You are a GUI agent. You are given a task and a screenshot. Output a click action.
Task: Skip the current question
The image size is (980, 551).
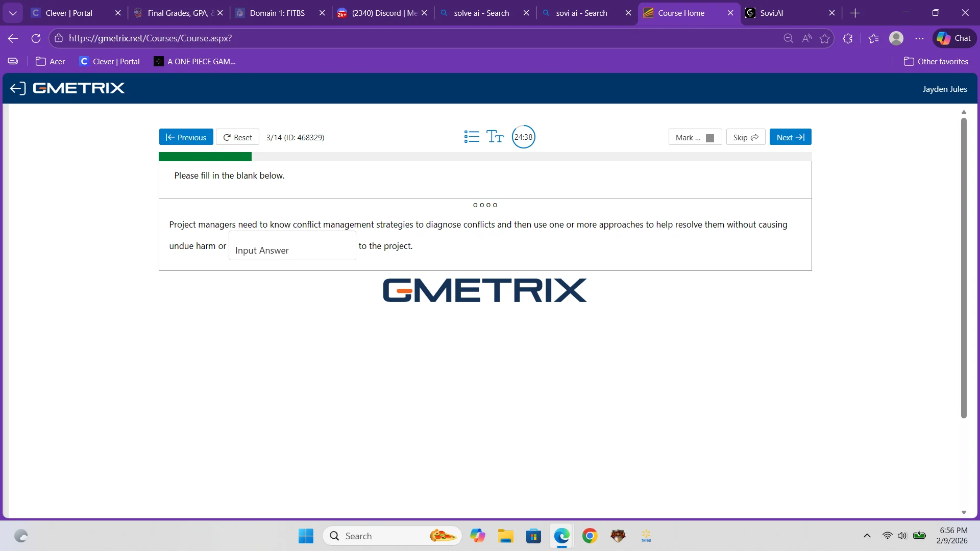pos(745,137)
